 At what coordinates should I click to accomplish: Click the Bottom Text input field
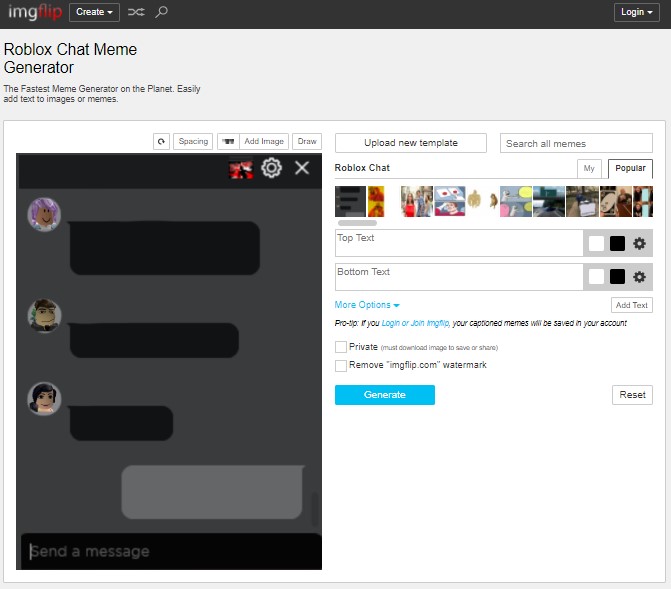[459, 277]
